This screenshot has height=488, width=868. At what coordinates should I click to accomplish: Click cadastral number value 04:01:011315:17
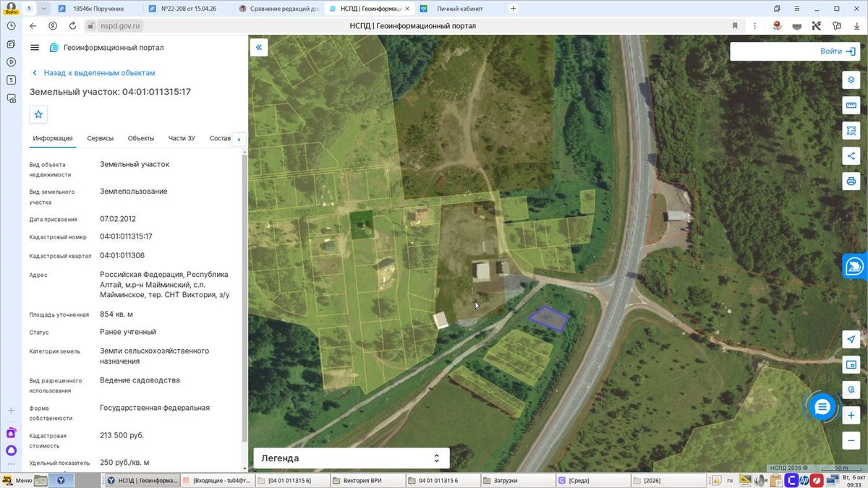click(x=126, y=236)
